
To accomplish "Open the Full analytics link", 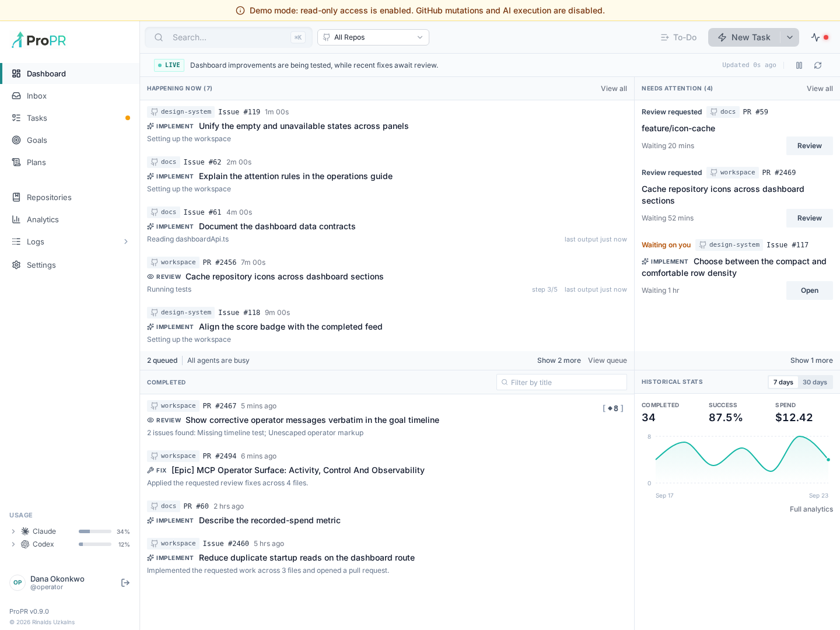I will tap(811, 509).
